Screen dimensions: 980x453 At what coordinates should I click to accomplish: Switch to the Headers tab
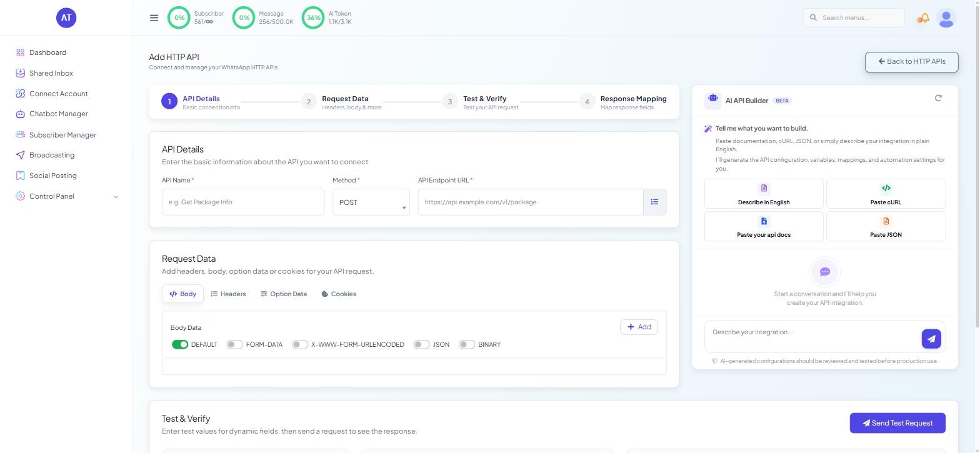point(228,294)
